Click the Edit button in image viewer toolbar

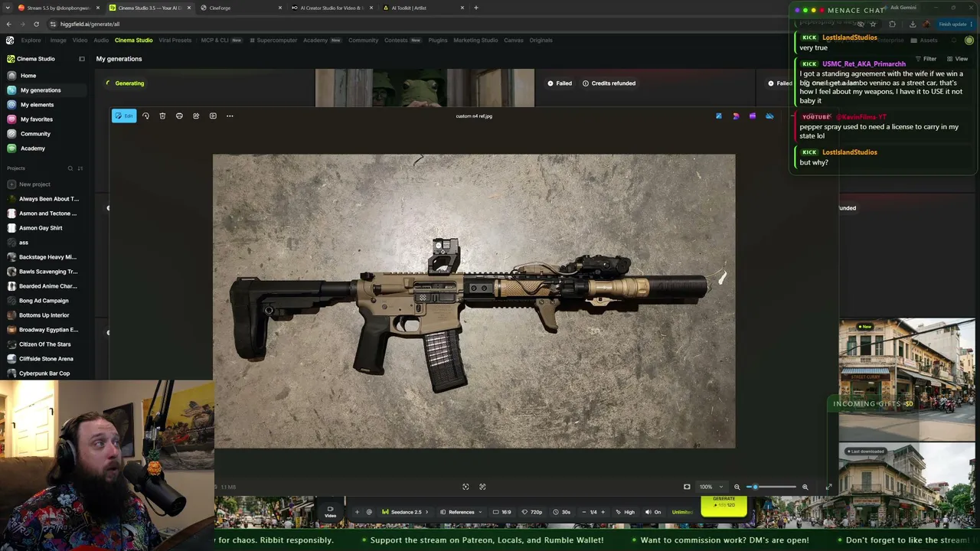pos(124,116)
